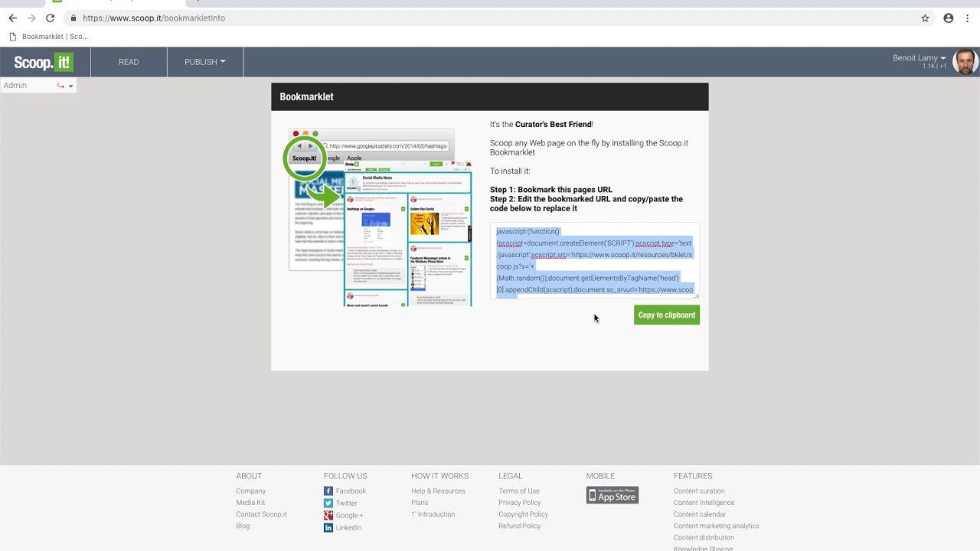Image resolution: width=980 pixels, height=551 pixels.
Task: Click the Bookmarklet panel heading
Action: (x=306, y=97)
